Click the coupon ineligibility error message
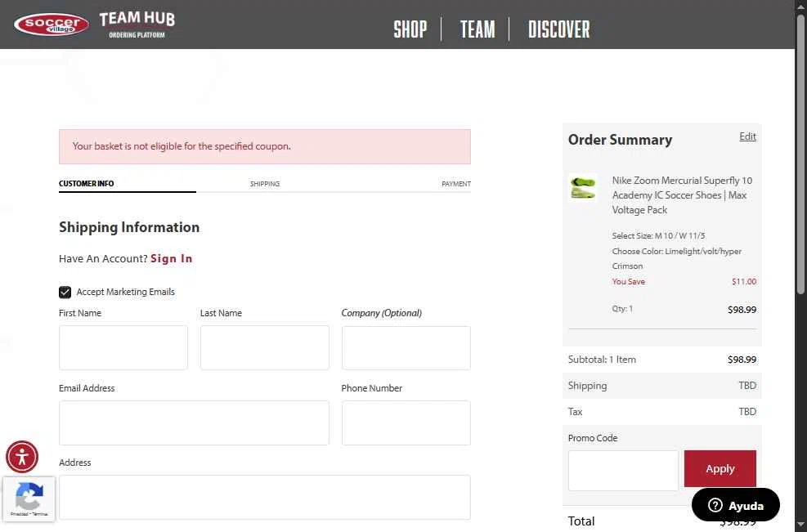The width and height of the screenshot is (807, 532). pos(265,146)
